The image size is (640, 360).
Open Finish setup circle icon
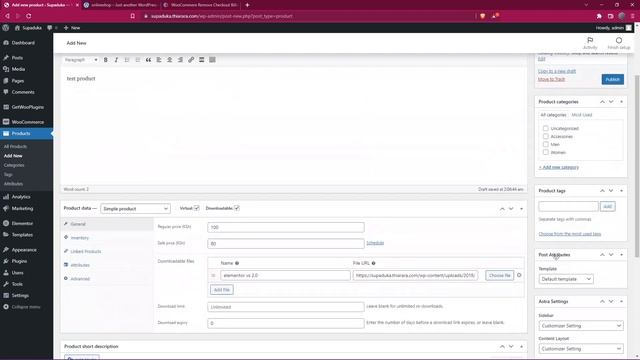coord(619,43)
